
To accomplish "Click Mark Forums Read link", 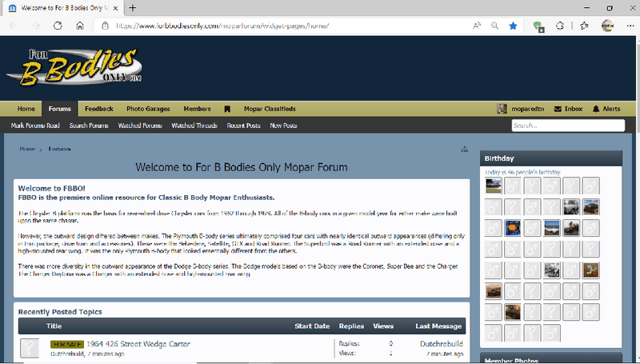I will click(35, 126).
